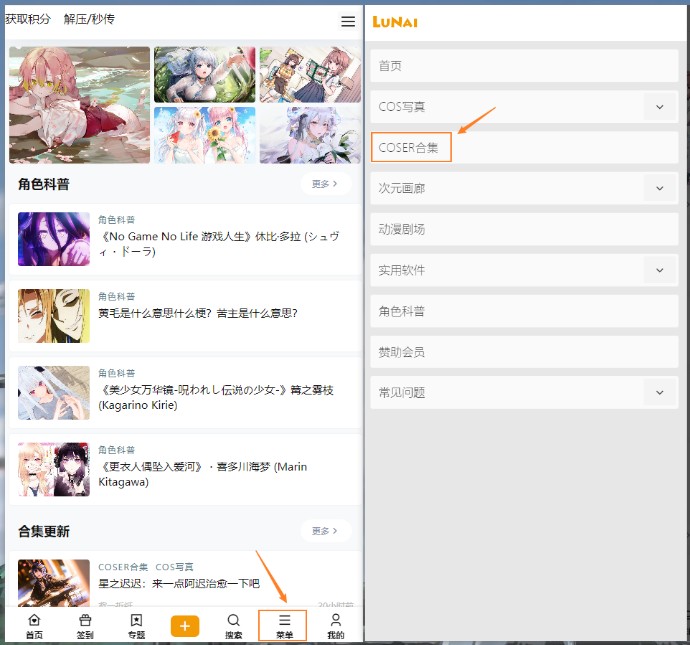This screenshot has width=690, height=645.
Task: Click 更多 beside 合集更新 heading
Action: pyautogui.click(x=325, y=531)
